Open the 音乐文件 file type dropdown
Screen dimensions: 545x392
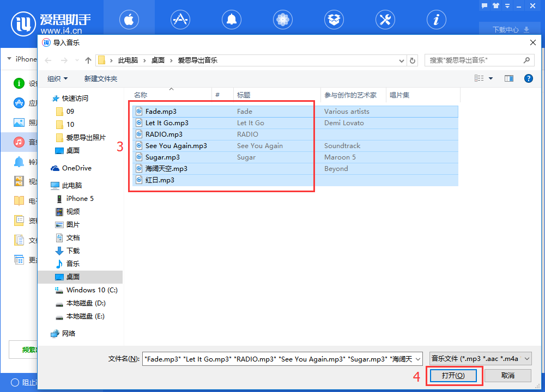pyautogui.click(x=479, y=358)
